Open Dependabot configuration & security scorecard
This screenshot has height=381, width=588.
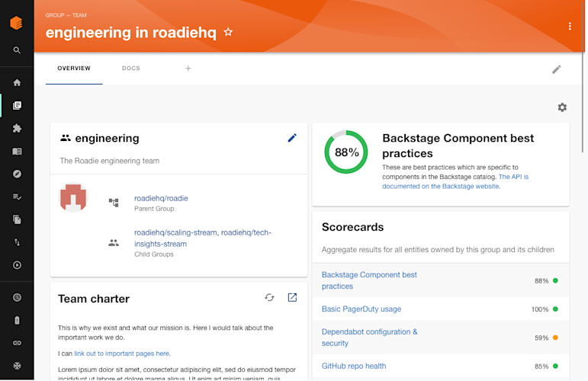[369, 338]
